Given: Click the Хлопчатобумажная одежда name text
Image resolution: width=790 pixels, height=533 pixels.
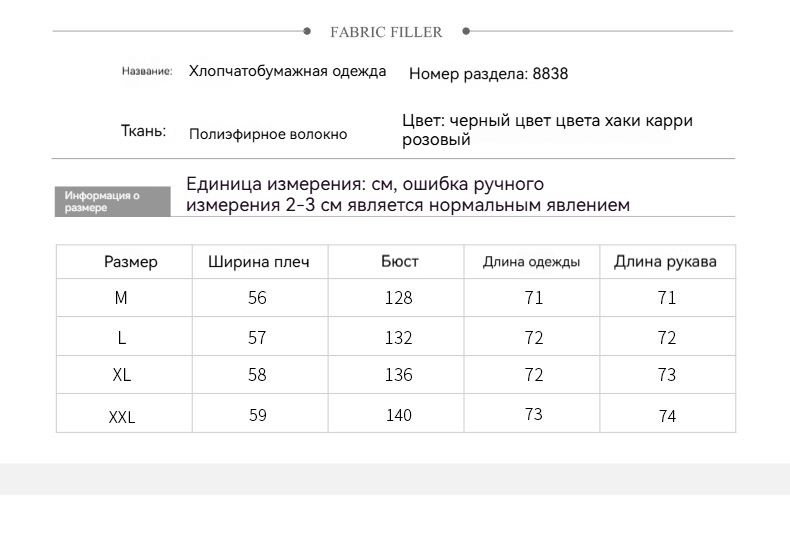Looking at the screenshot, I should (287, 72).
